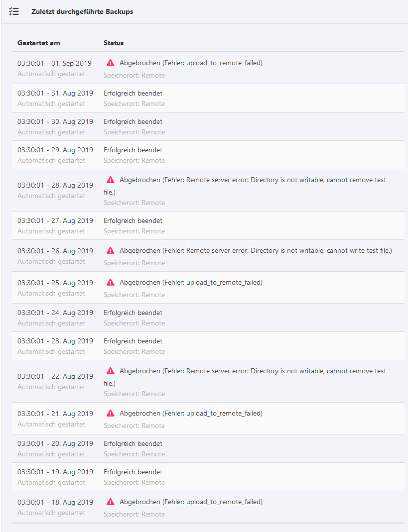Select the 19. Aug 2019 successful backup status

[133, 472]
